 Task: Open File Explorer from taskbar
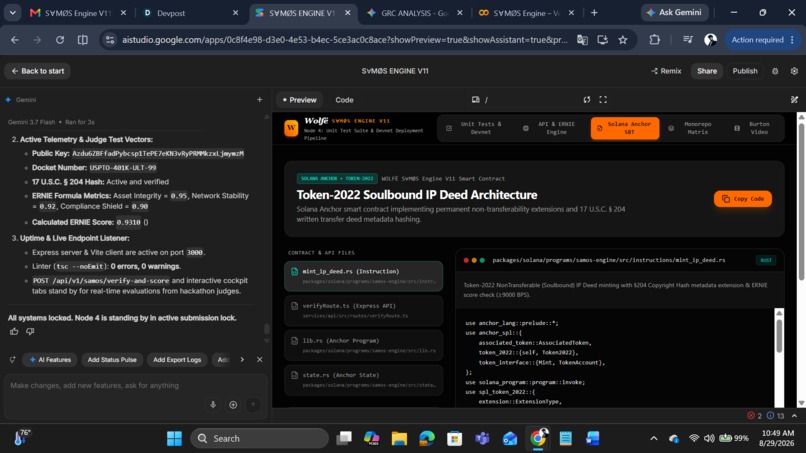399,439
